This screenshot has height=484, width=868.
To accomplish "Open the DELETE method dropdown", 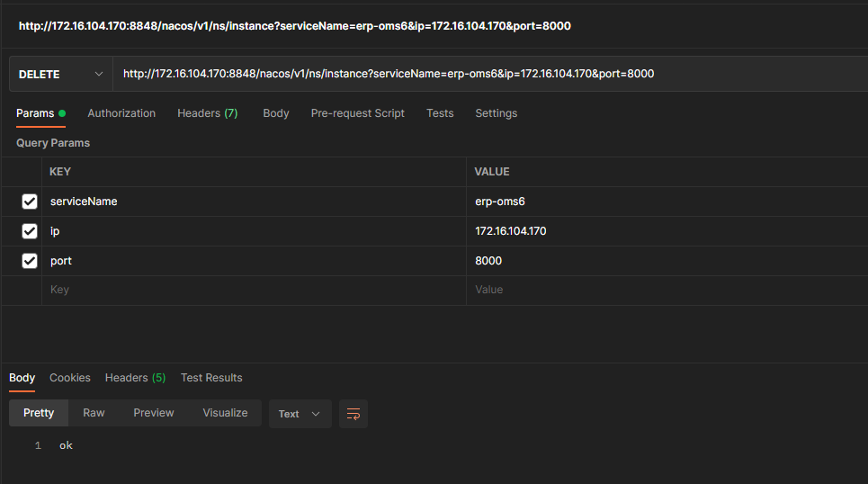I will point(61,74).
